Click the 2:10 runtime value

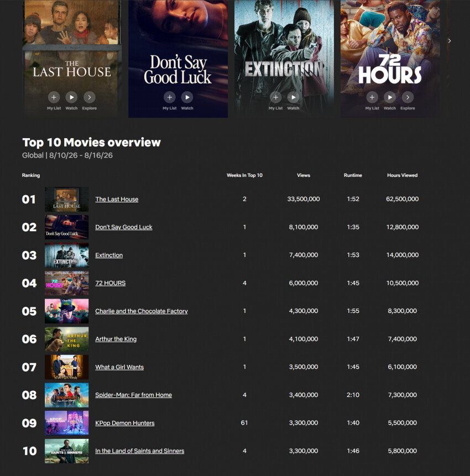coord(353,395)
